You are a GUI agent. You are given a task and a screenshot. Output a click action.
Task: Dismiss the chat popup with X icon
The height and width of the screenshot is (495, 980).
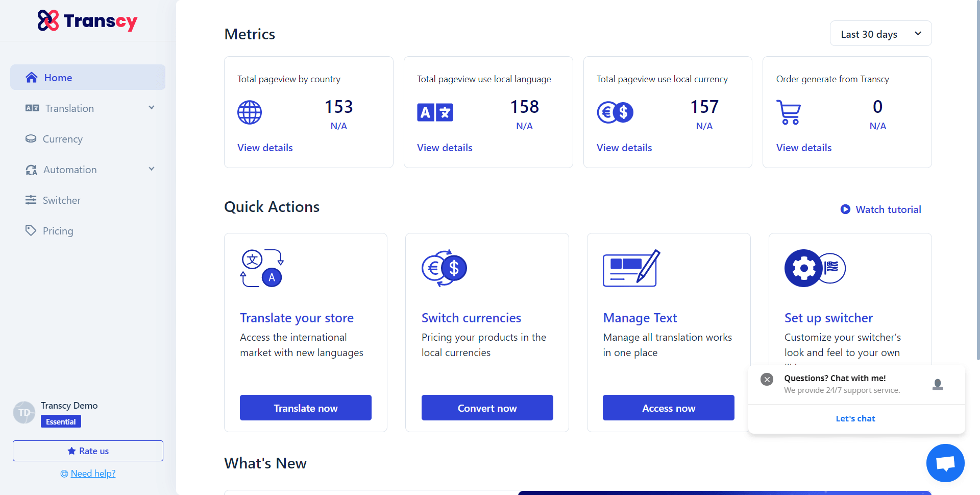[x=767, y=379]
